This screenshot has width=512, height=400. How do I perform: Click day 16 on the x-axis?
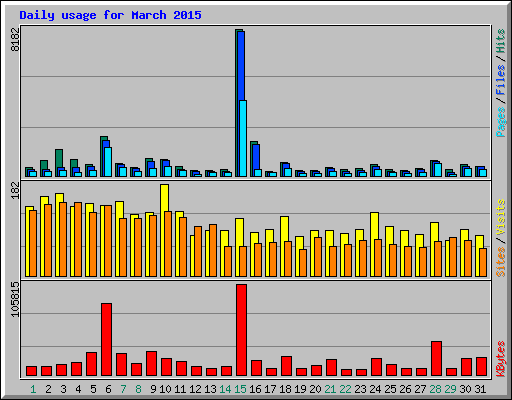coord(255,389)
